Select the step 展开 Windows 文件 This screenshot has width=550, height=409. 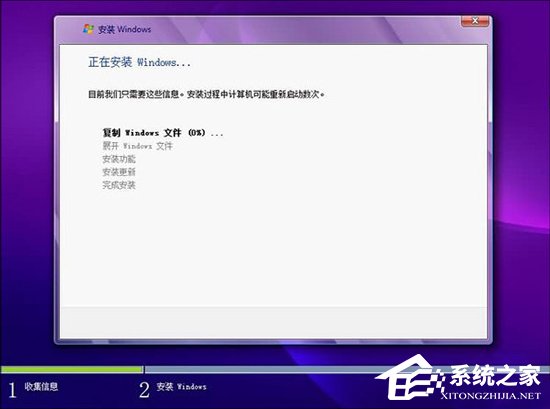point(138,146)
